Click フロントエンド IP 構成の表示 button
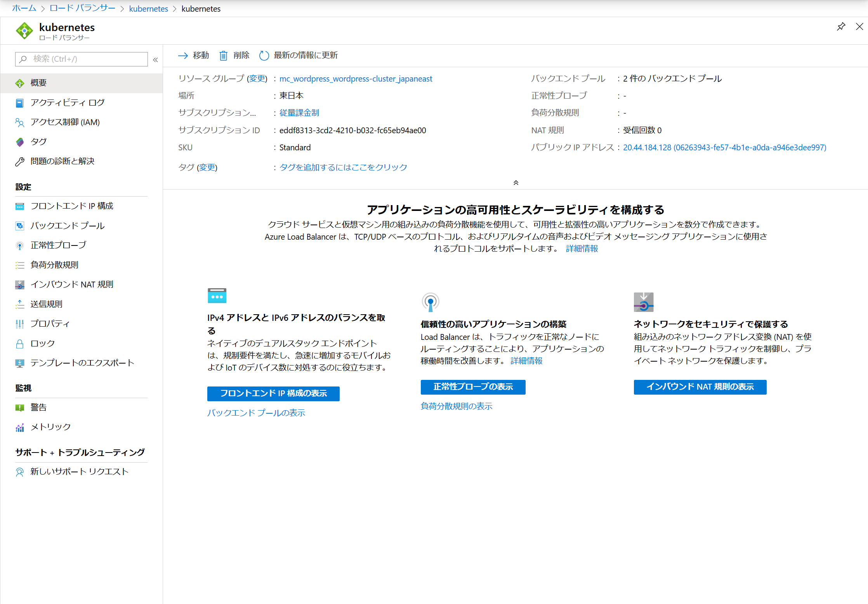Screen dimensions: 868x604 [x=273, y=393]
